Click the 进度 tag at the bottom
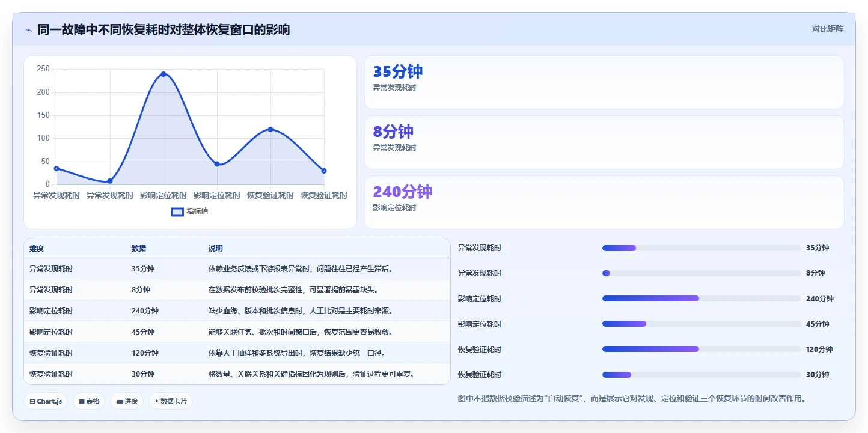This screenshot has height=433, width=868. 127,401
